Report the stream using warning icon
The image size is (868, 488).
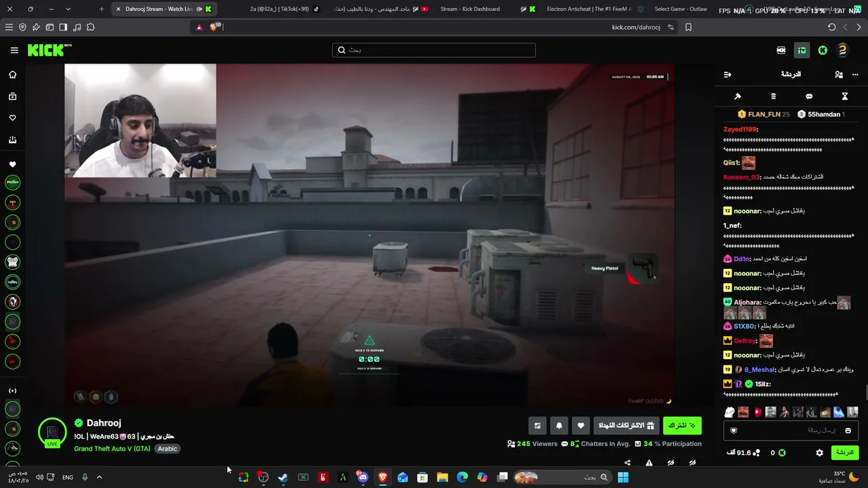pos(649,463)
